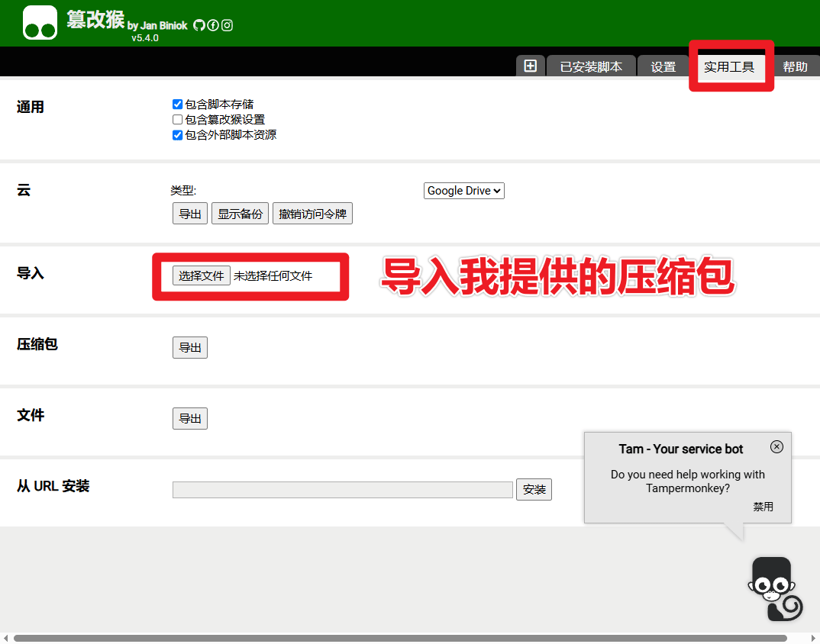Open the Facebook icon in the header
Screen dimensions: 820x644
coord(212,25)
